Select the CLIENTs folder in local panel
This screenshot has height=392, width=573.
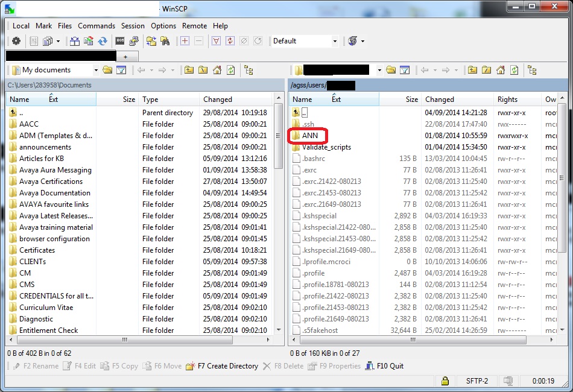coord(33,262)
